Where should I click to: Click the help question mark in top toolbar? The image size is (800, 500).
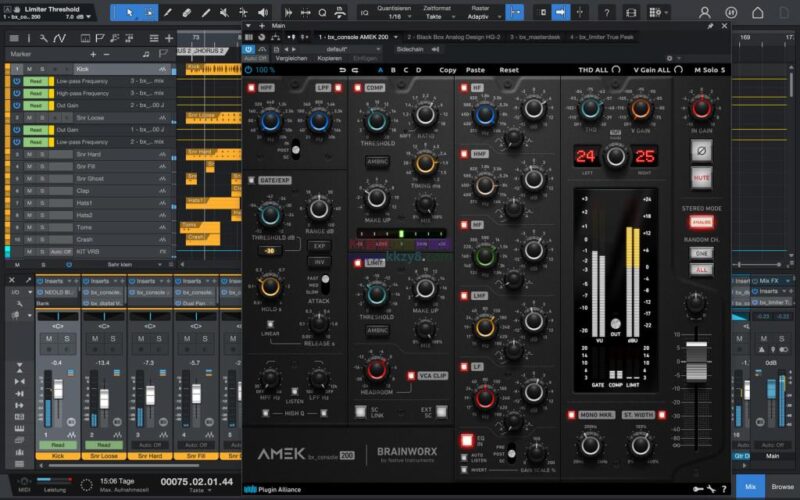[x=607, y=13]
